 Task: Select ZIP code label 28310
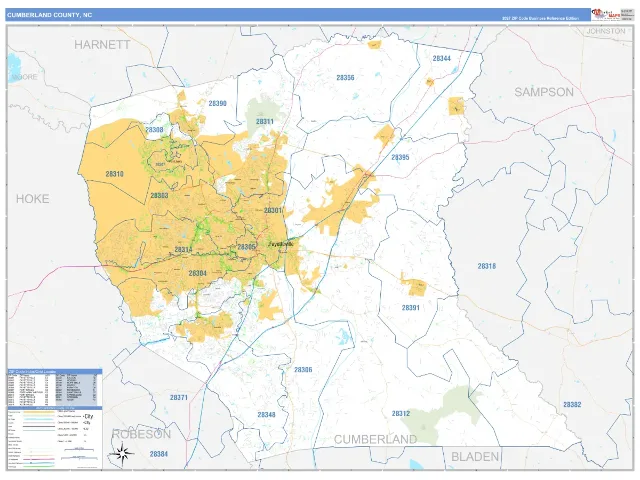[114, 174]
